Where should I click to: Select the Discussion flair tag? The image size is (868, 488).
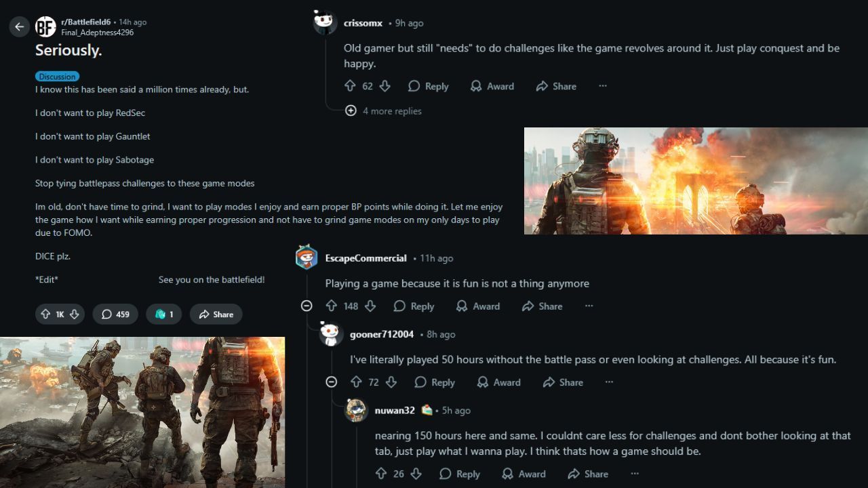click(x=57, y=77)
